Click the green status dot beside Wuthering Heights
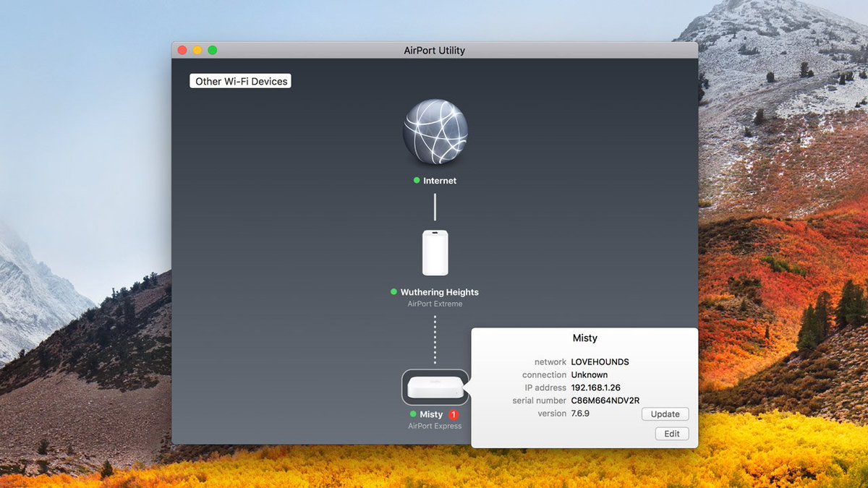 393,292
